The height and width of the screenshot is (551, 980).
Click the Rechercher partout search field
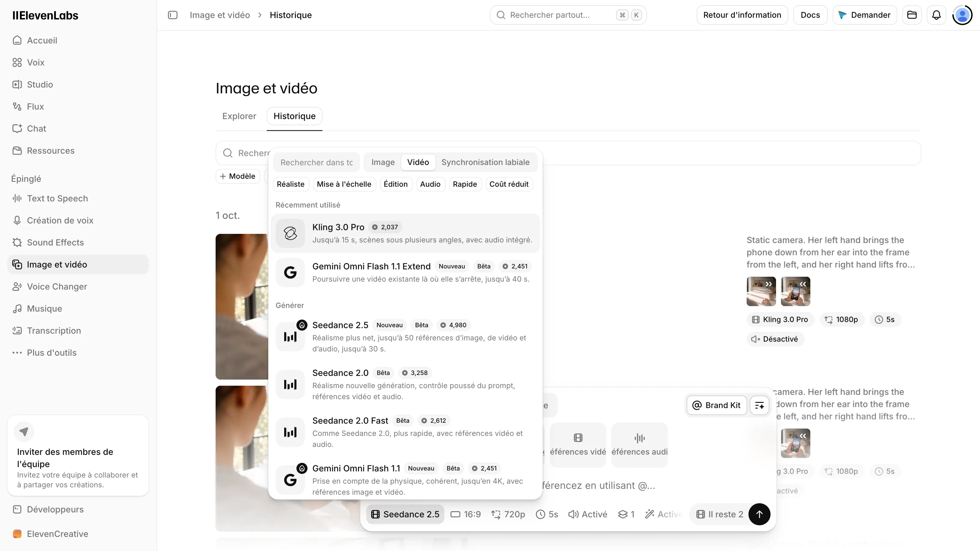click(568, 15)
